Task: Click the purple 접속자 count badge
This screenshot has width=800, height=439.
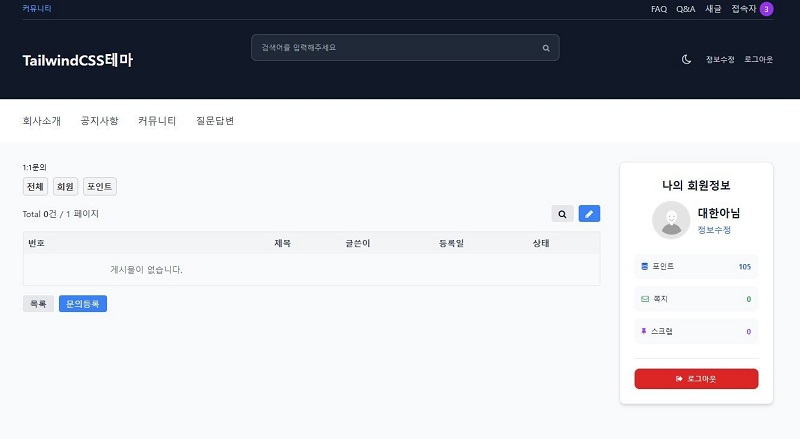Action: (766, 9)
